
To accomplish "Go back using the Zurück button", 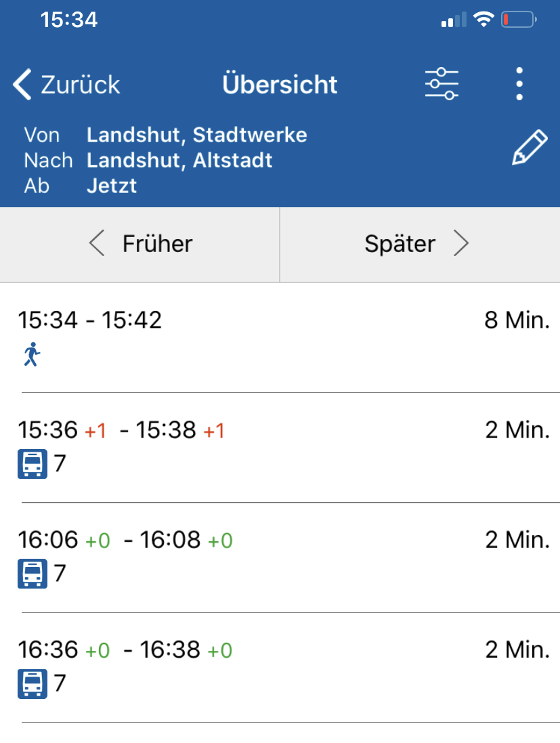I will click(x=66, y=85).
